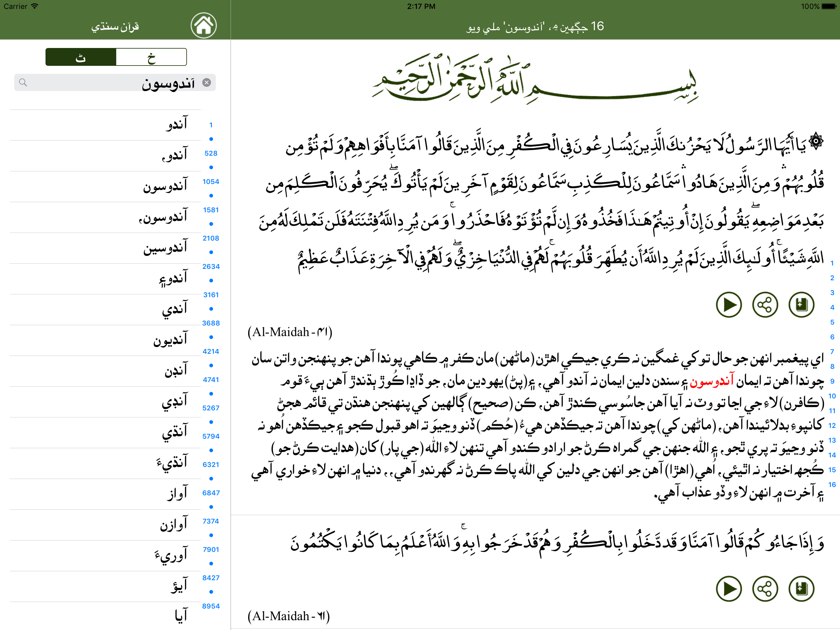Select the word آندوسين in list
Image resolution: width=840 pixels, height=630 pixels.
click(x=105, y=248)
